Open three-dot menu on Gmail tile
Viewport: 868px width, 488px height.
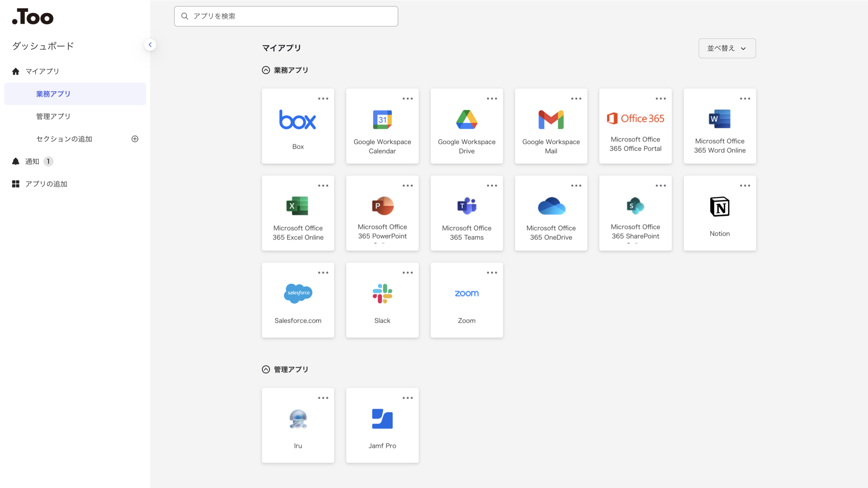576,99
